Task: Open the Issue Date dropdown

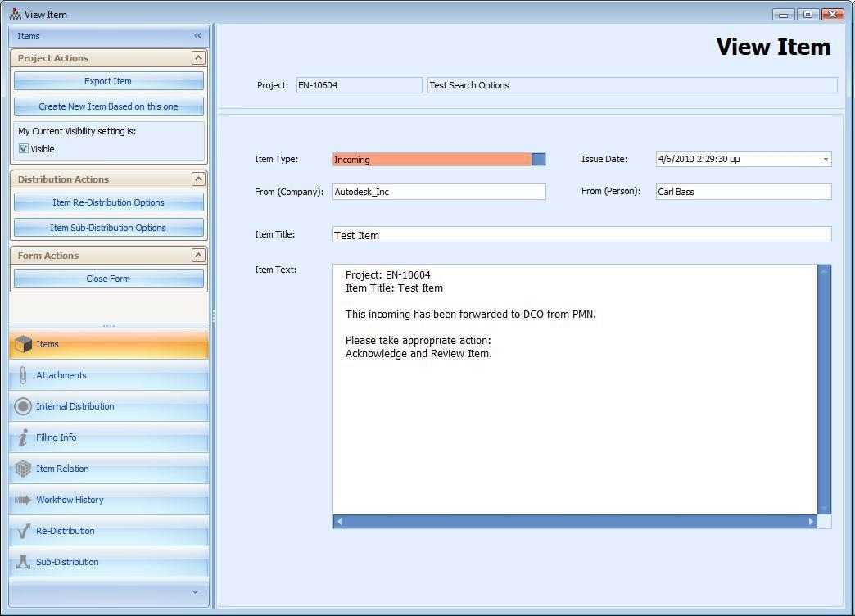Action: (825, 160)
